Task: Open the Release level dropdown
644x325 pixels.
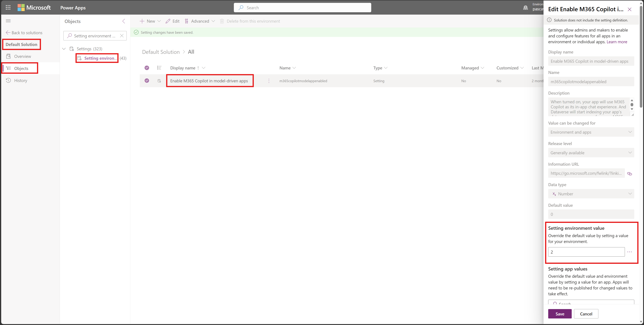Action: tap(591, 153)
